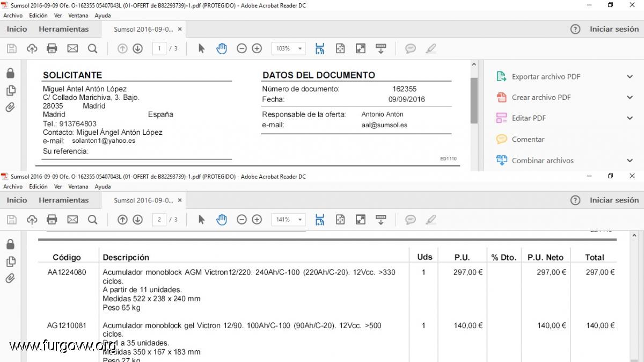This screenshot has height=362, width=644.
Task: Switch to the Herramientas tab in the page 2 window
Action: pos(64,200)
